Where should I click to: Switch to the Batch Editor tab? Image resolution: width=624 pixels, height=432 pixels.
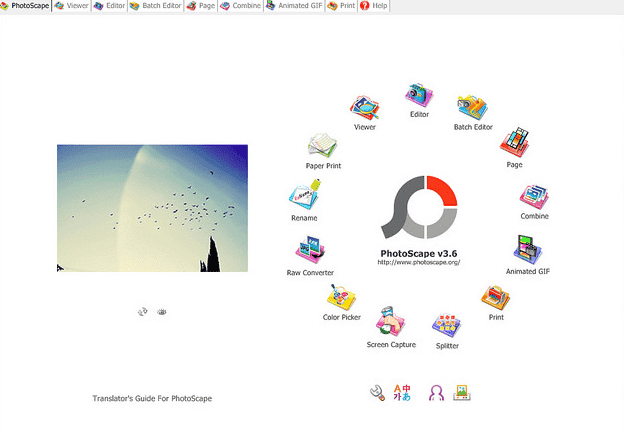coord(155,6)
